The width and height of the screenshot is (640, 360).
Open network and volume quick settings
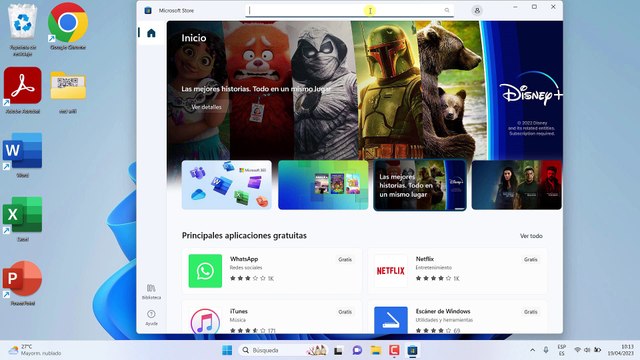click(x=587, y=350)
